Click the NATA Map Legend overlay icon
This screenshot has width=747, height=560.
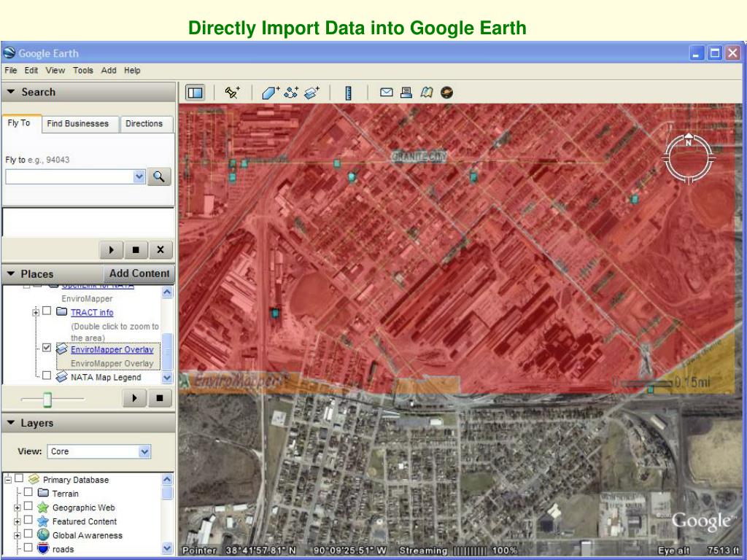tap(61, 377)
